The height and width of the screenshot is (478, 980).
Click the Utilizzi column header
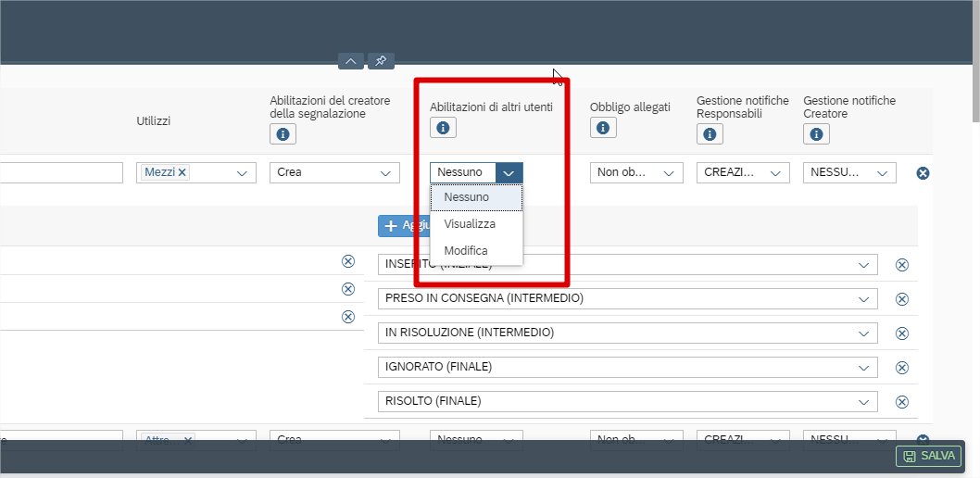tap(153, 121)
